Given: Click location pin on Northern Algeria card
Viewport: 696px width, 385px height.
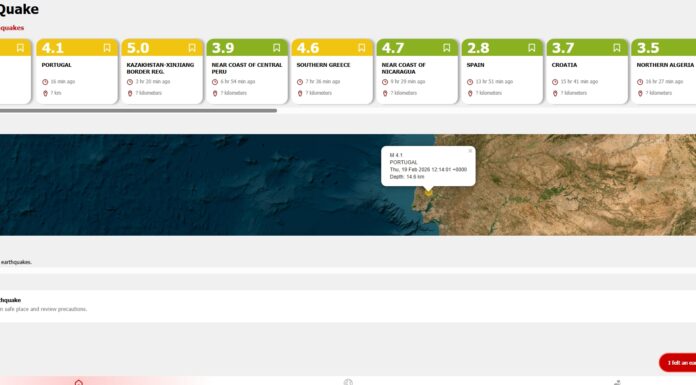Looking at the screenshot, I should 640,93.
